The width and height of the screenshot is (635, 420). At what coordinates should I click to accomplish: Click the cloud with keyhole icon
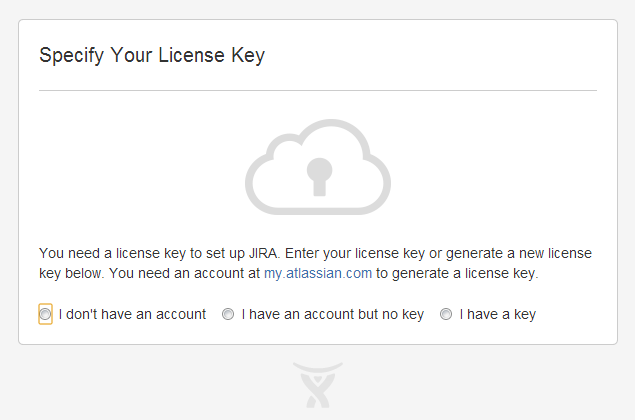318,167
